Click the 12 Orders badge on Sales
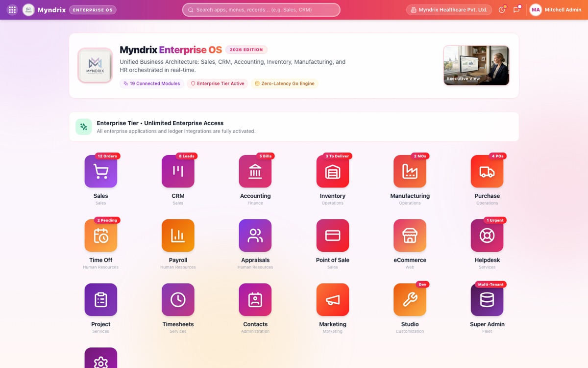 107,156
